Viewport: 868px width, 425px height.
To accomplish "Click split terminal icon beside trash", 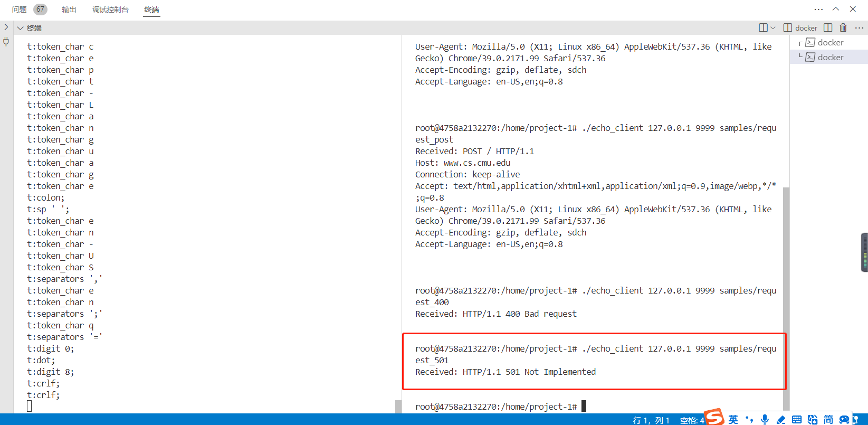I will pyautogui.click(x=828, y=28).
